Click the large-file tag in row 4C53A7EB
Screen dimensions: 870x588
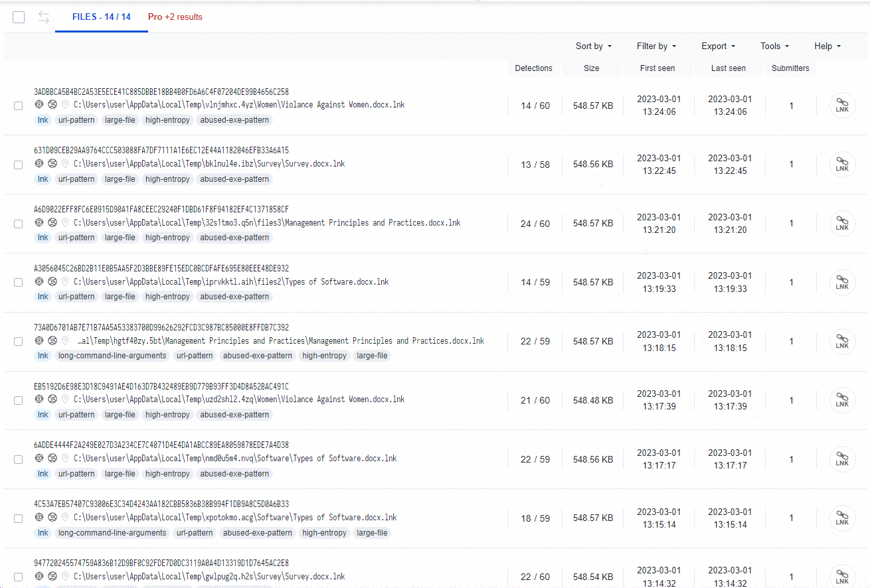point(372,533)
